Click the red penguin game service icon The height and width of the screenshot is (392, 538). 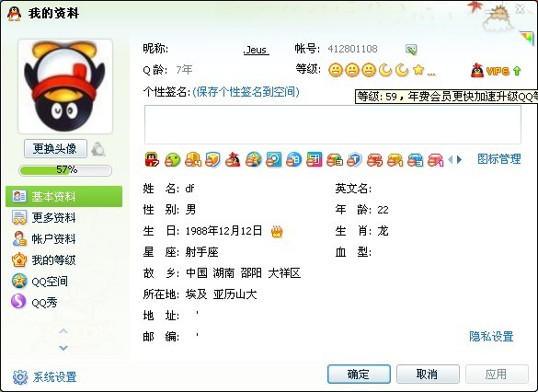coord(233,160)
